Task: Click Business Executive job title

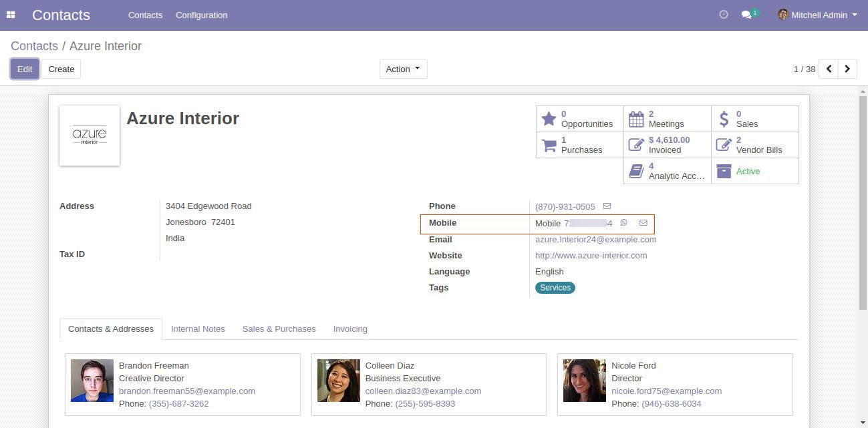Action: coord(403,378)
